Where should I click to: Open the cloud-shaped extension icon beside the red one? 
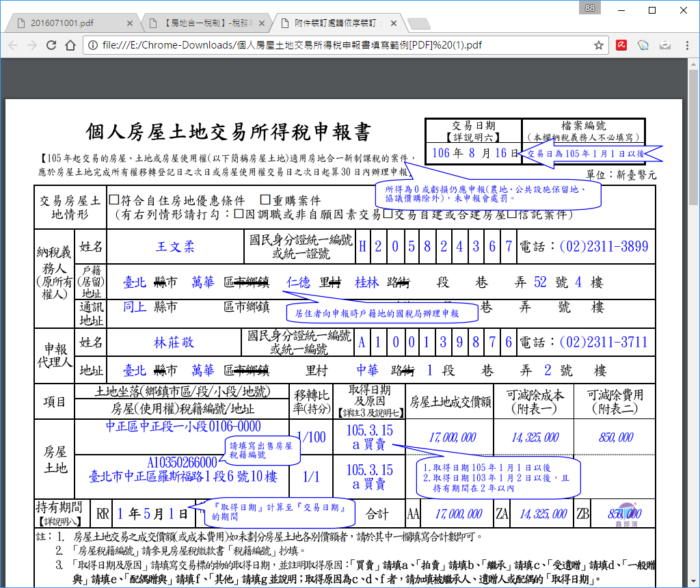click(643, 45)
